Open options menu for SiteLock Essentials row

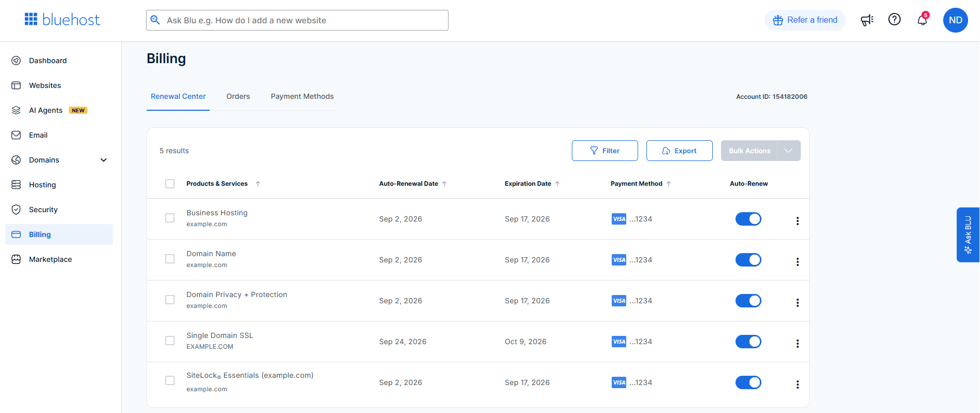point(798,385)
